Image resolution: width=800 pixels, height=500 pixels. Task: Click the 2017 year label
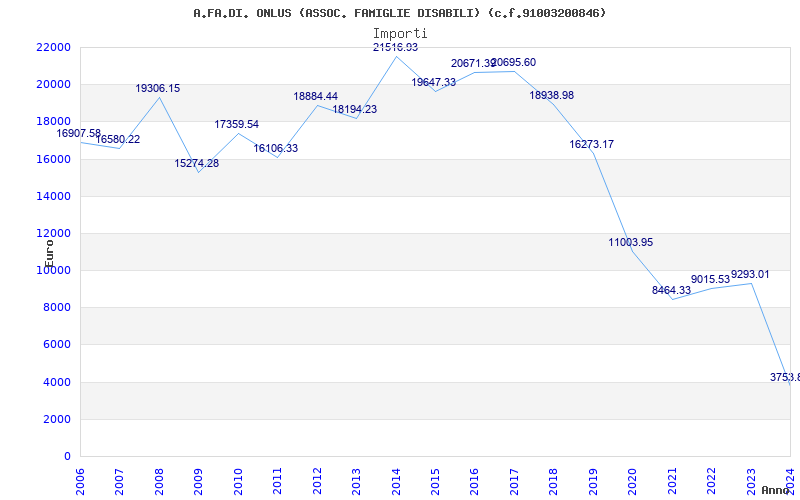click(x=514, y=481)
